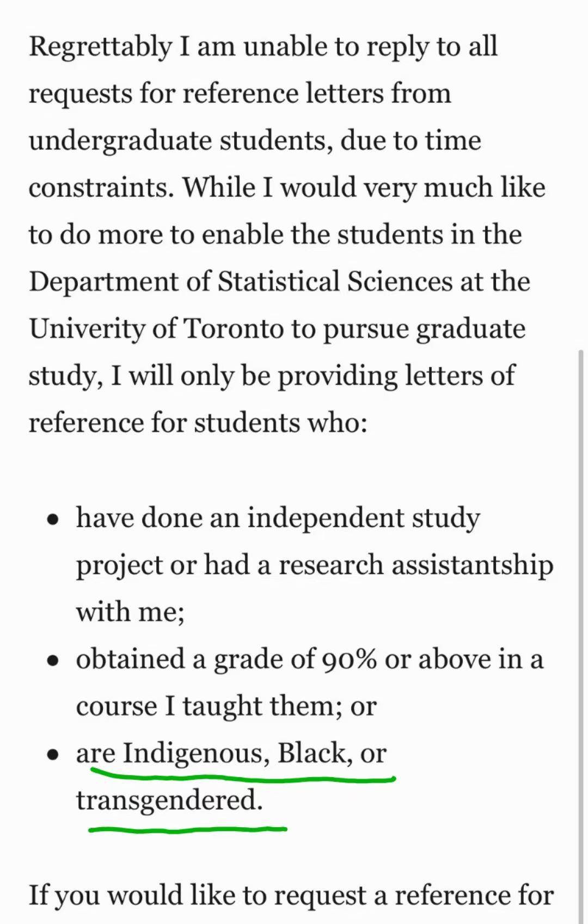Click the word "Regrettably" in the first line
This screenshot has width=588, height=924.
pyautogui.click(x=100, y=47)
